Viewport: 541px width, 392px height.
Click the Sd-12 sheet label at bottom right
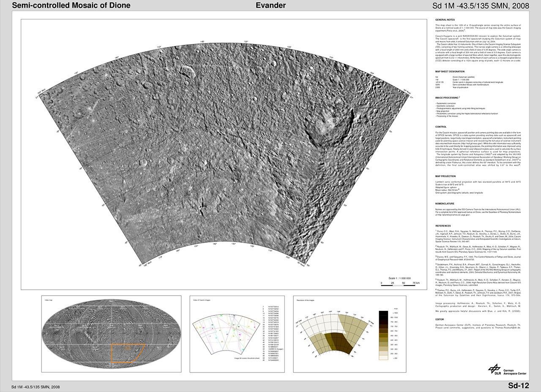(518, 386)
